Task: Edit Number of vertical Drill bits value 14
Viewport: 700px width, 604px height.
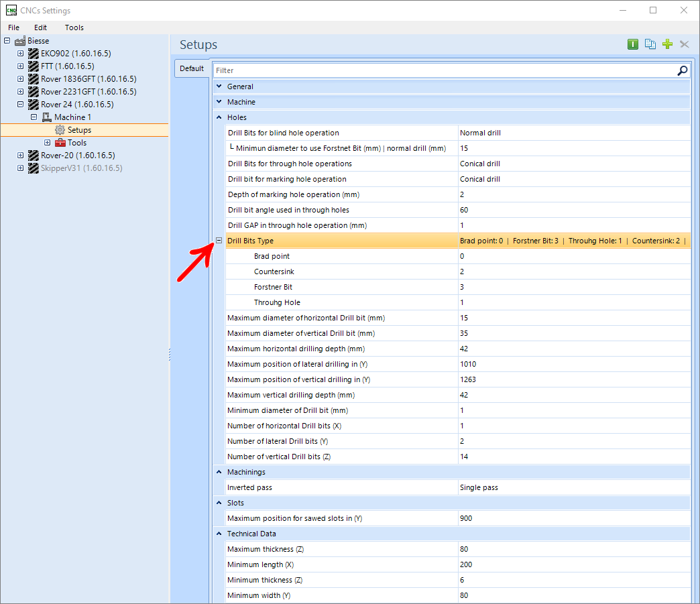Action: coord(574,457)
